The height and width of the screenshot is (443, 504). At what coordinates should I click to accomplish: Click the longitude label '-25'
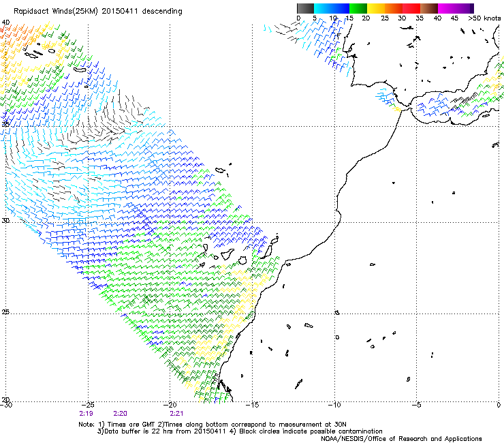(87, 405)
